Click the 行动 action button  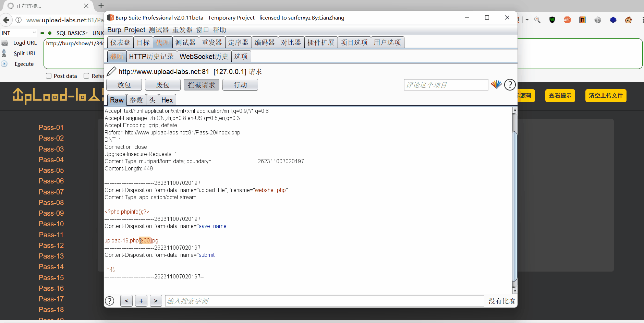click(240, 85)
